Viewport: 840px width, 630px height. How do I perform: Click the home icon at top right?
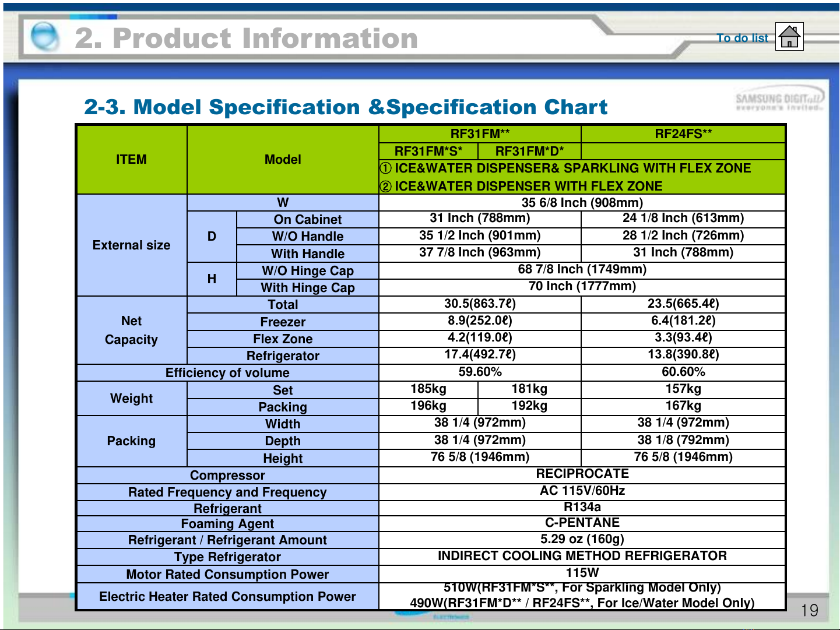coord(789,37)
